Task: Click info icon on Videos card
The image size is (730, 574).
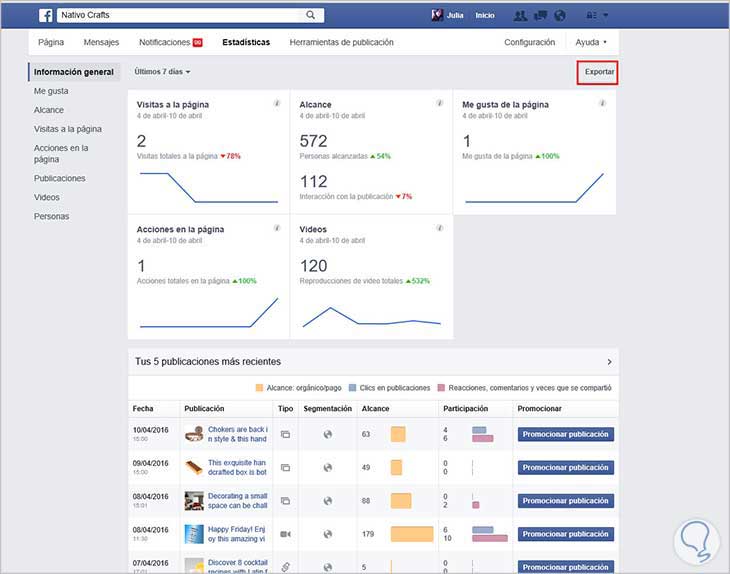Action: pyautogui.click(x=439, y=228)
